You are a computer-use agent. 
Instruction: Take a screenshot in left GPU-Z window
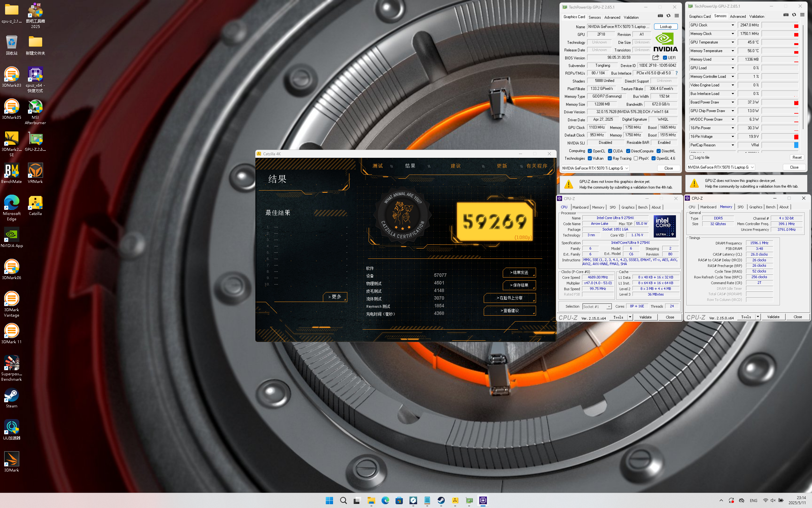pos(660,16)
